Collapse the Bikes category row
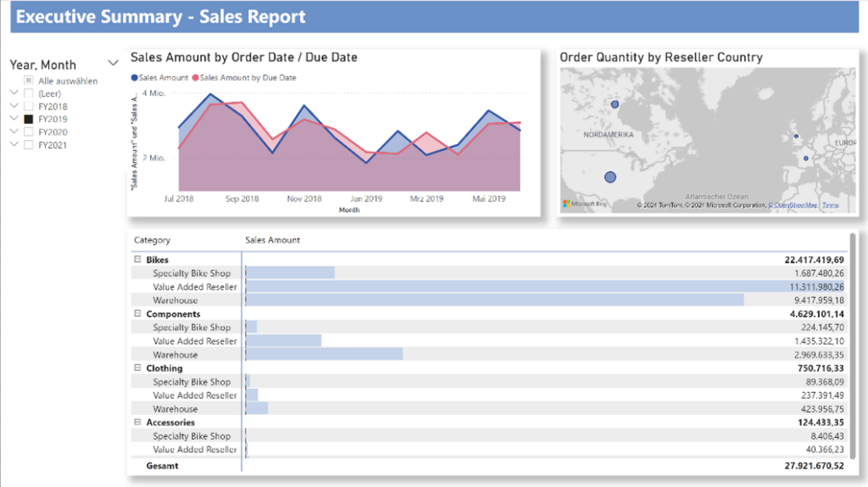The image size is (868, 487). 137,259
